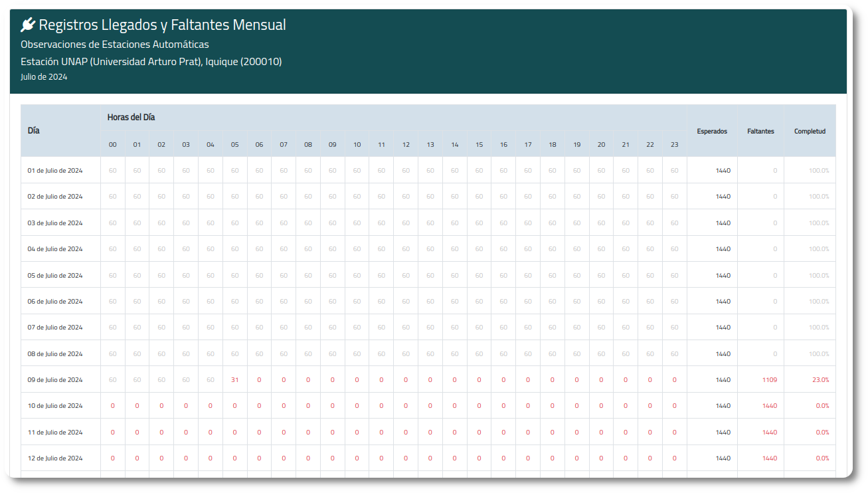Viewport: 868px width, 493px height.
Task: Click Faltantes '0' in the 02 de Julio row
Action: point(775,197)
